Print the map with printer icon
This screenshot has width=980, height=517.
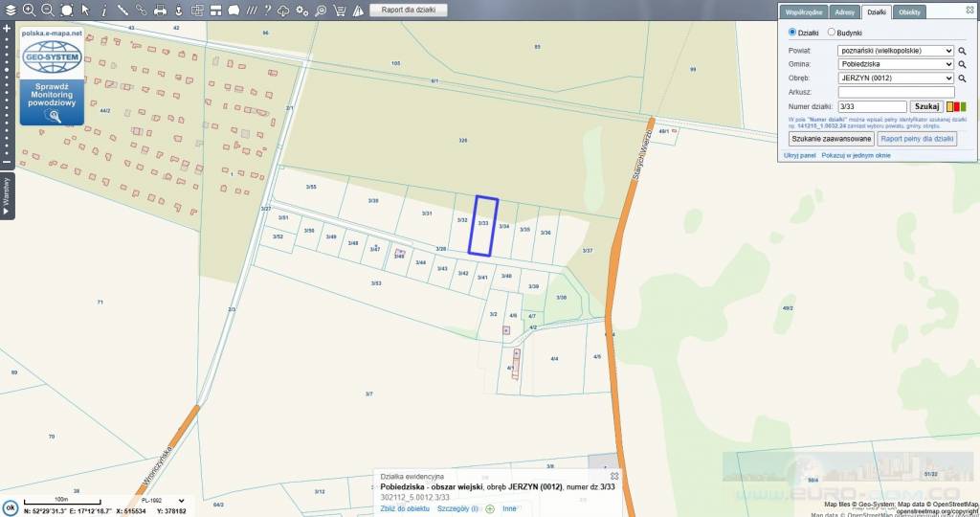(x=160, y=10)
